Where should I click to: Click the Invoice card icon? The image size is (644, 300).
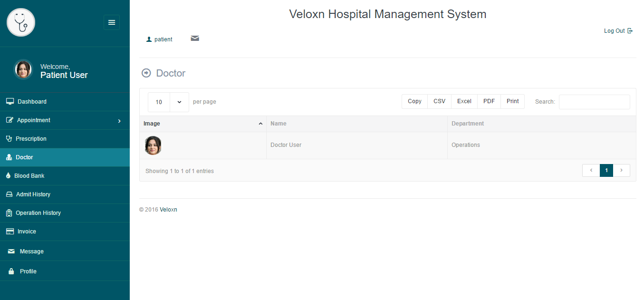[10, 232]
